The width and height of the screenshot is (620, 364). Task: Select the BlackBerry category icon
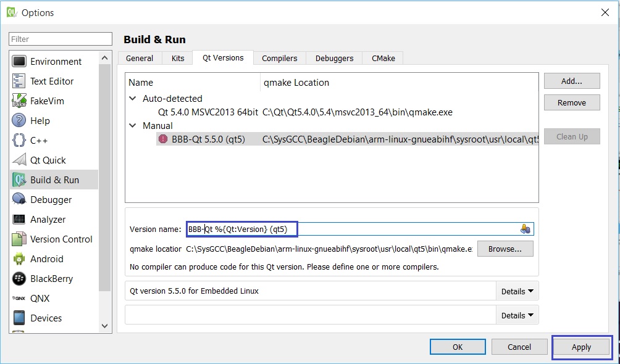click(x=19, y=279)
